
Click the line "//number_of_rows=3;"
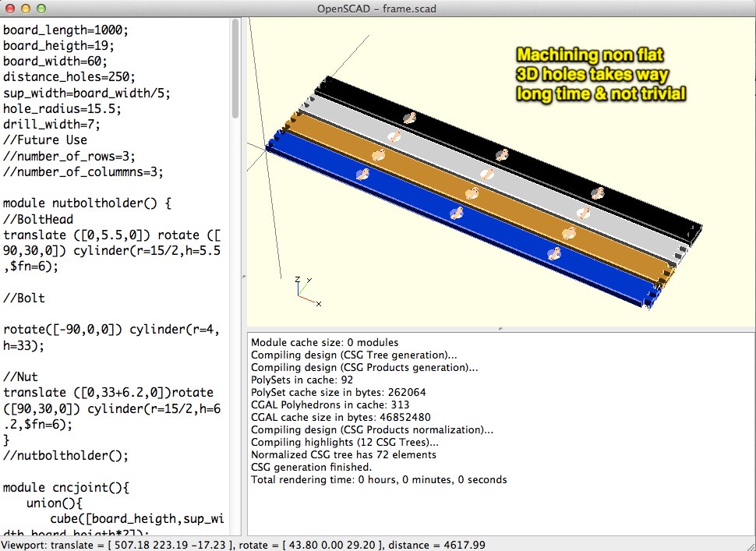[69, 156]
